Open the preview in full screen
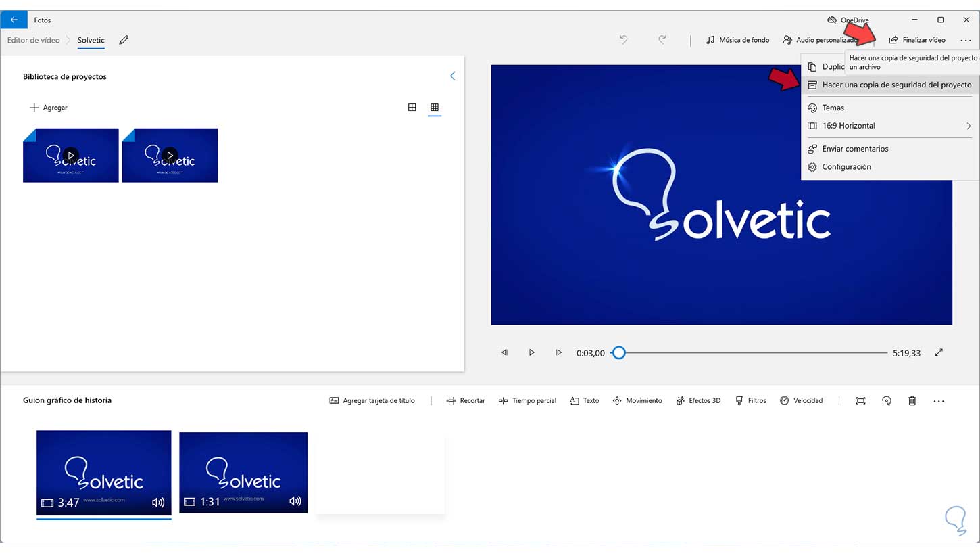Screen dimensions: 980x554 [x=939, y=352]
